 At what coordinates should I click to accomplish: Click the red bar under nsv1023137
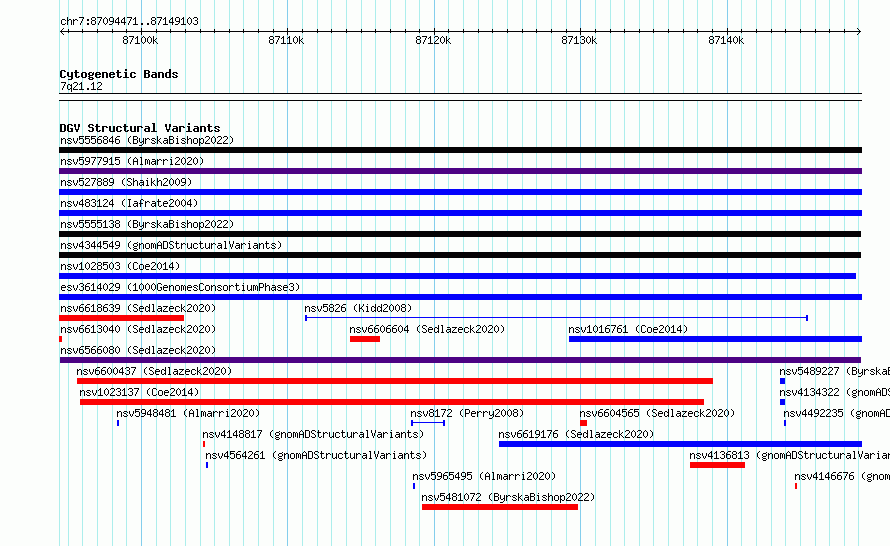click(x=392, y=402)
